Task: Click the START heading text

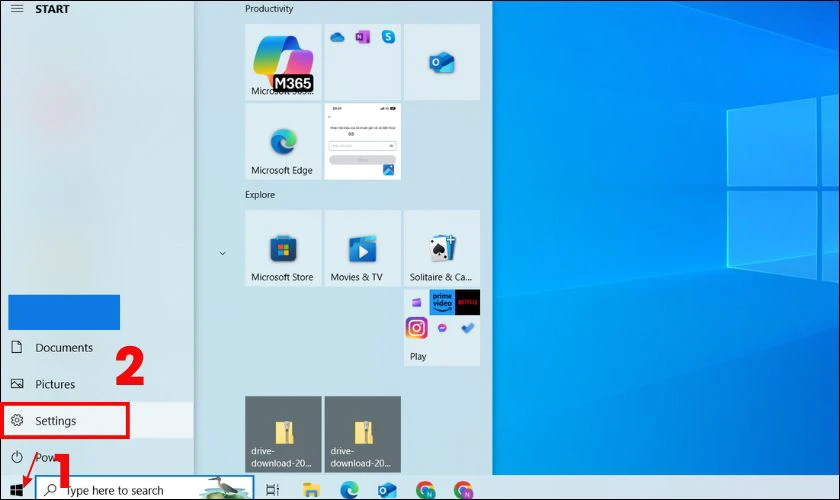Action: (x=52, y=9)
